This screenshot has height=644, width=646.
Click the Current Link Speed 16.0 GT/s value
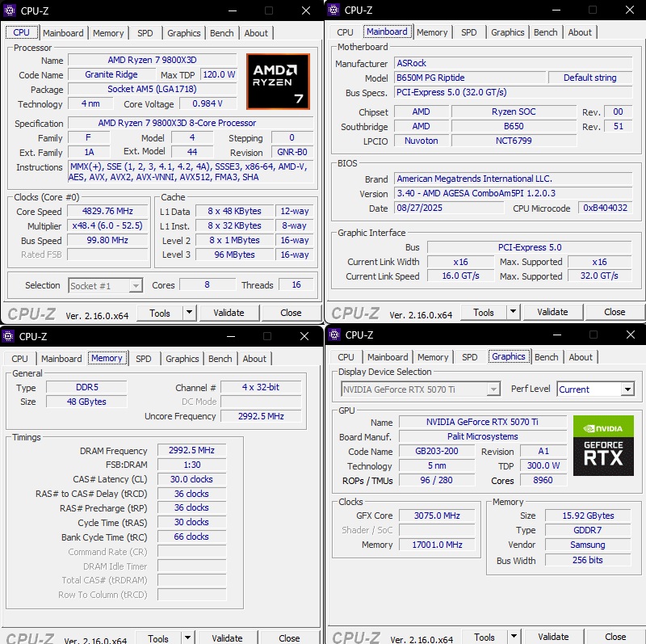460,276
